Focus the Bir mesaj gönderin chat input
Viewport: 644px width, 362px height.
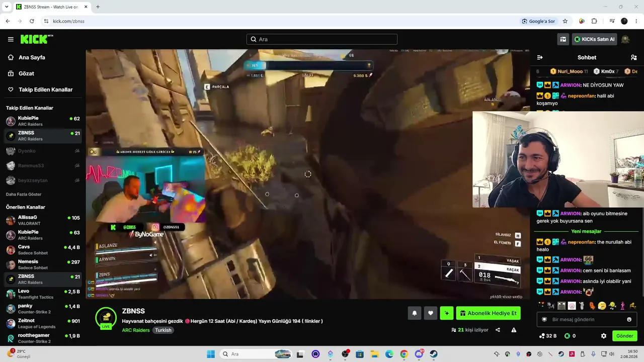click(587, 319)
